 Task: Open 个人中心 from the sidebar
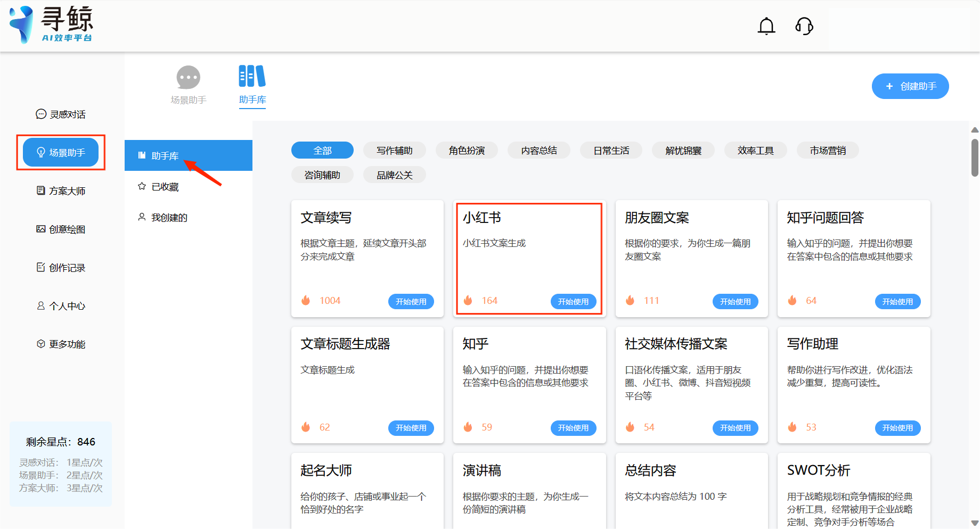click(61, 306)
